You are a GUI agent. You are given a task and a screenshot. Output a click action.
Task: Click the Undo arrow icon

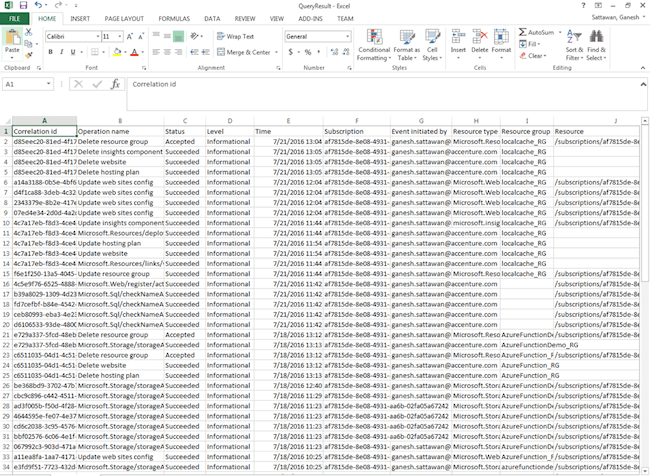[38, 5]
